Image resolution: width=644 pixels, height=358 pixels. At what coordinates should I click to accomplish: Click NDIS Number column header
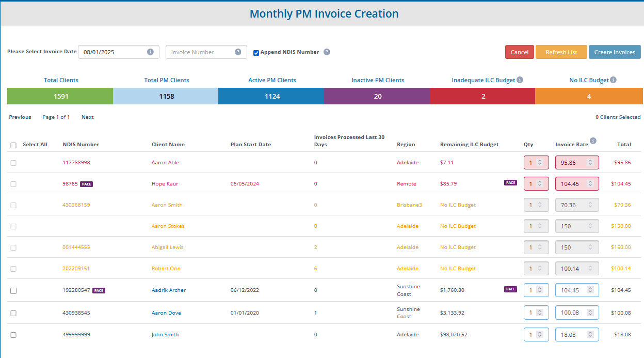[81, 145]
